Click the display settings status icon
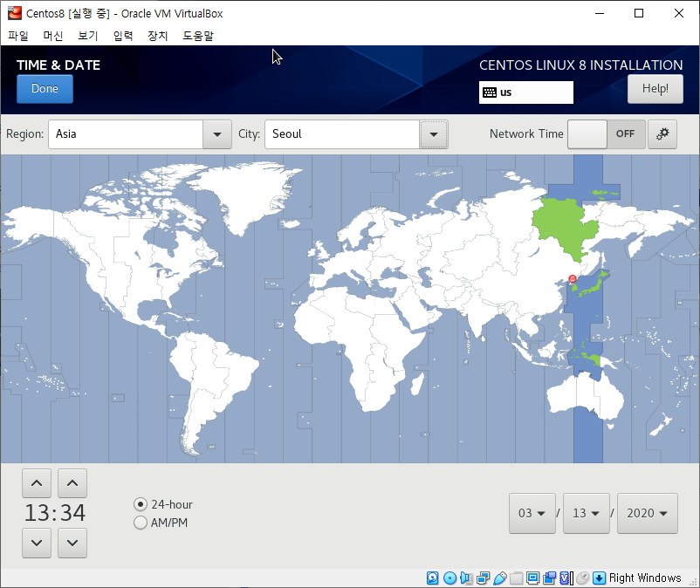The height and width of the screenshot is (588, 700). 532,578
